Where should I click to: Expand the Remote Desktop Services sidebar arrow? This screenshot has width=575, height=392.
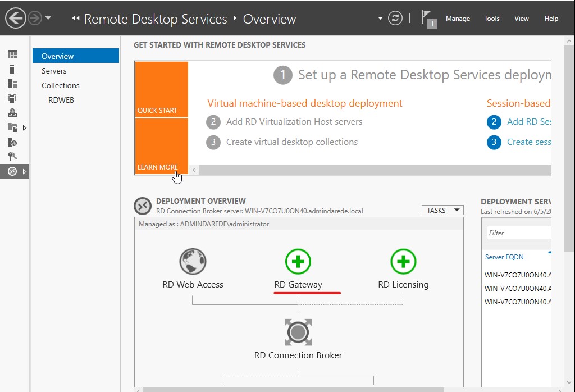coord(25,172)
